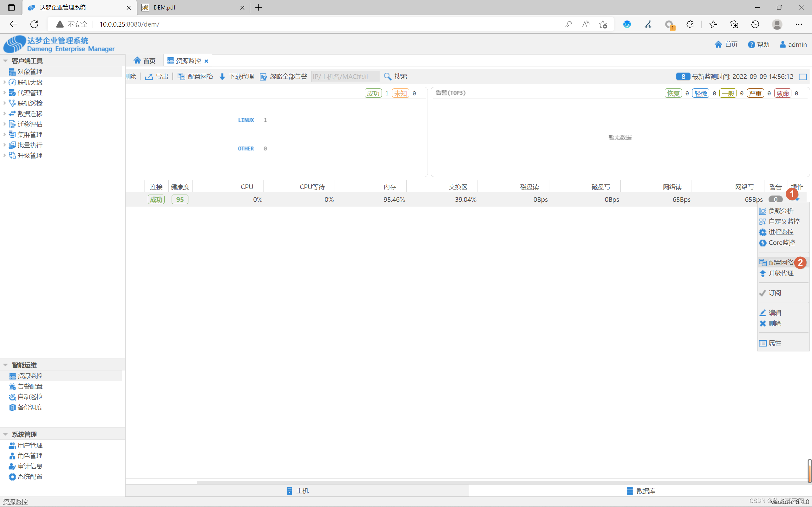Expand the 代理管理 tree node
Screen dimensions: 812x507
point(4,93)
